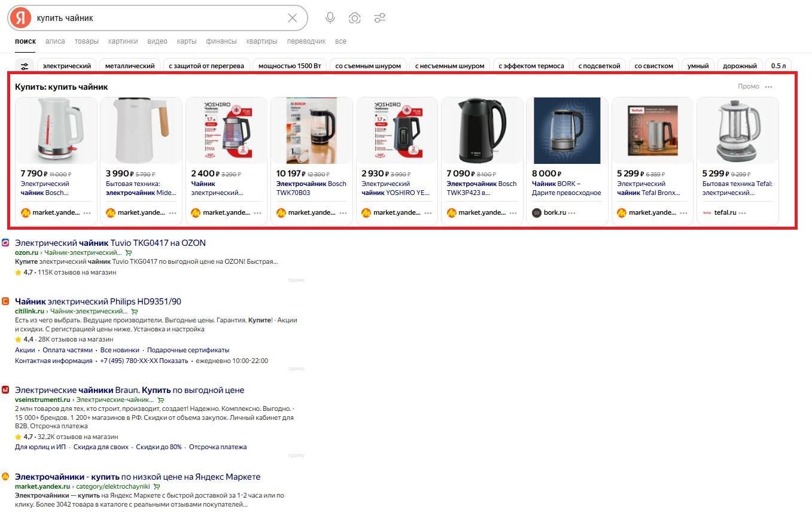The width and height of the screenshot is (812, 512).
Task: Click into the search input field
Action: tap(156, 18)
